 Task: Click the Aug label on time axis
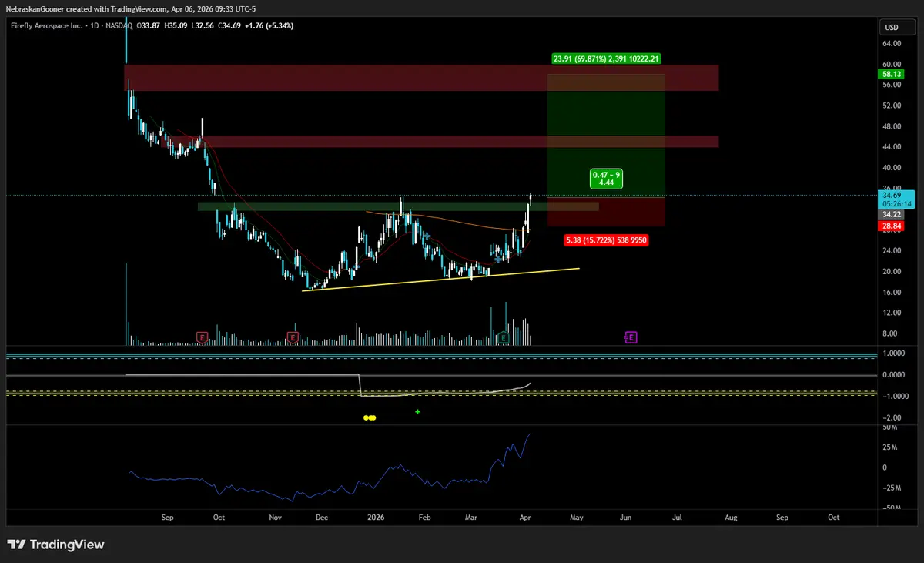point(730,518)
